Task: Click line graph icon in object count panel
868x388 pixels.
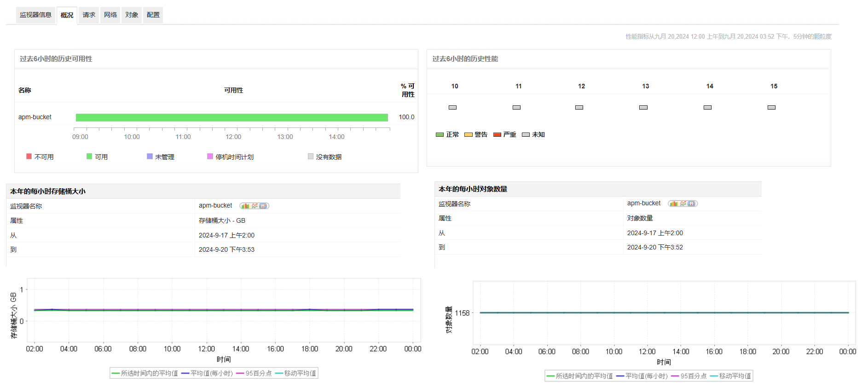Action: pos(683,204)
